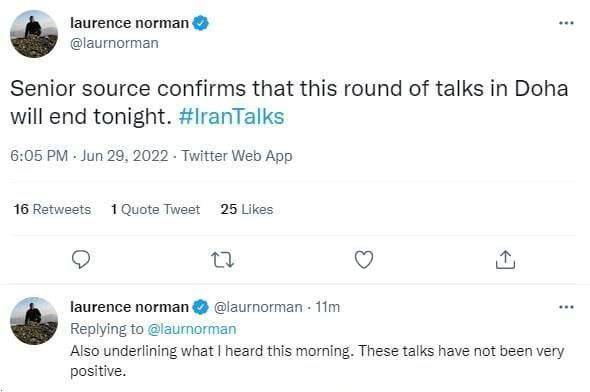This screenshot has width=590, height=392.
Task: Open the #IranTalks hashtag link
Action: pyautogui.click(x=231, y=116)
